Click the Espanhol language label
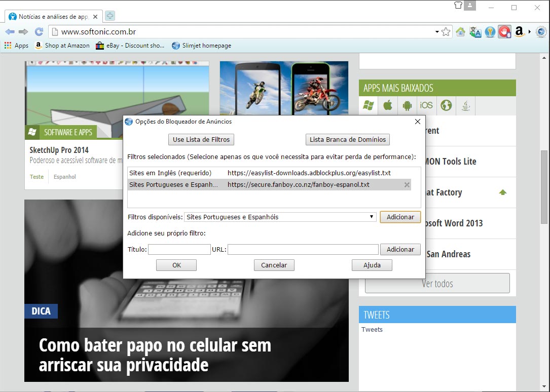This screenshot has width=550, height=392. coord(64,177)
